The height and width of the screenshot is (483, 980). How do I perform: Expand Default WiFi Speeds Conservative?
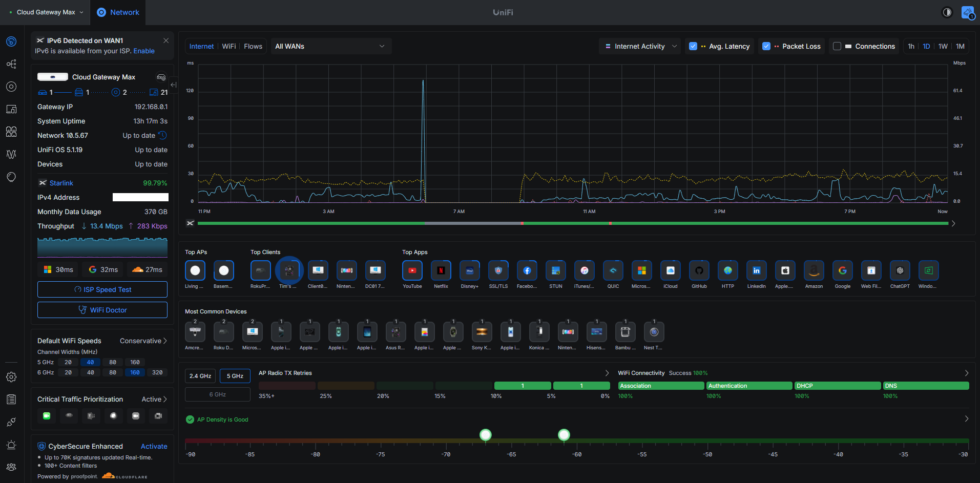pos(143,341)
